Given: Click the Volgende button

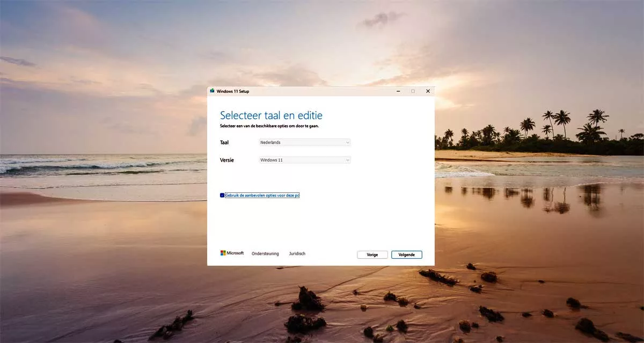Looking at the screenshot, I should (x=407, y=255).
